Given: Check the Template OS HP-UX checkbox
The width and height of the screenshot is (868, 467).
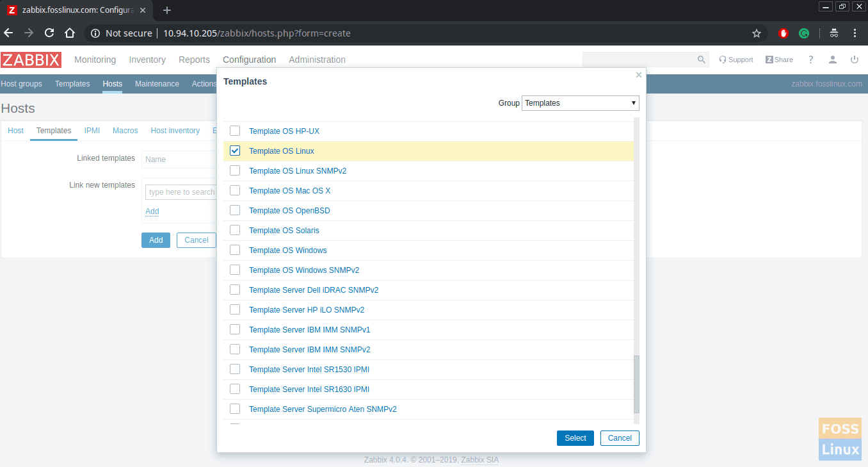Looking at the screenshot, I should (235, 131).
